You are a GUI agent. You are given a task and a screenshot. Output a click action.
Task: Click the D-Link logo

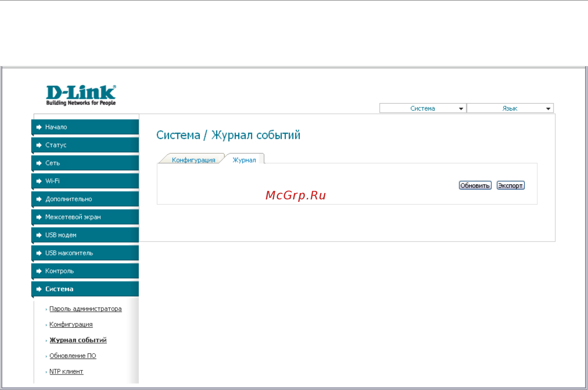pos(81,95)
